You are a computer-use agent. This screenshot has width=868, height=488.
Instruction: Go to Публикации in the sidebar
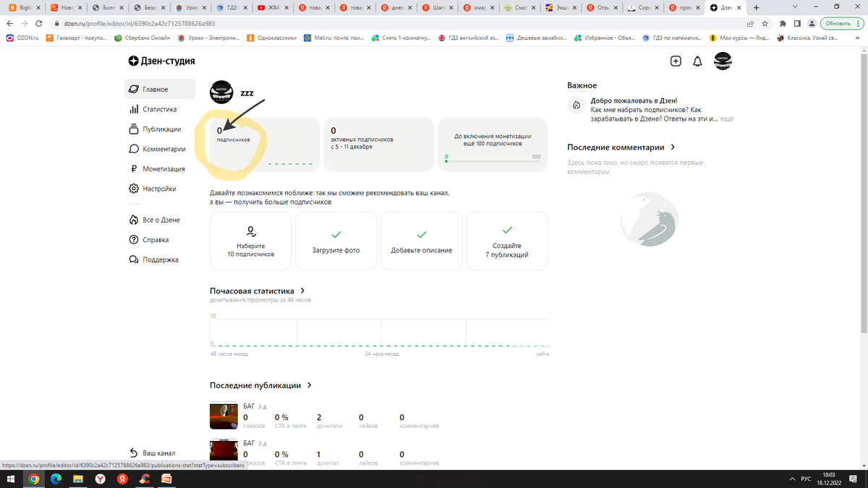[155, 129]
